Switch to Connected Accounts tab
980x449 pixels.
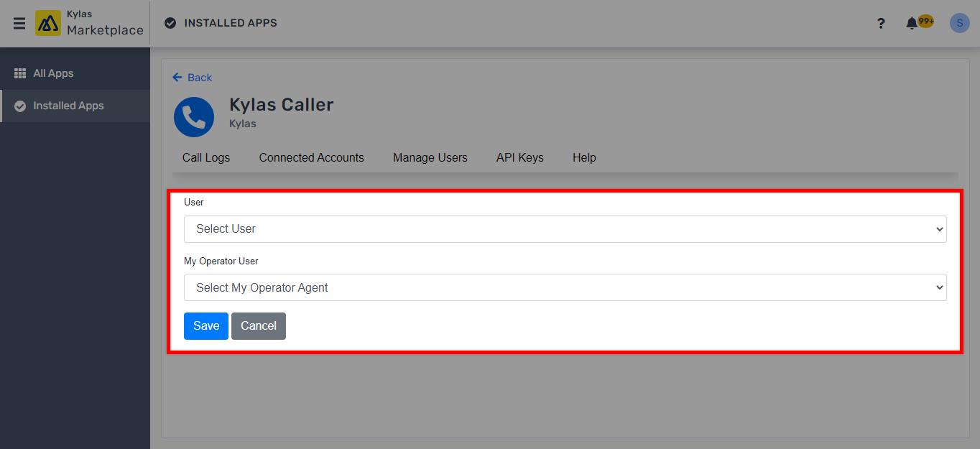point(311,157)
